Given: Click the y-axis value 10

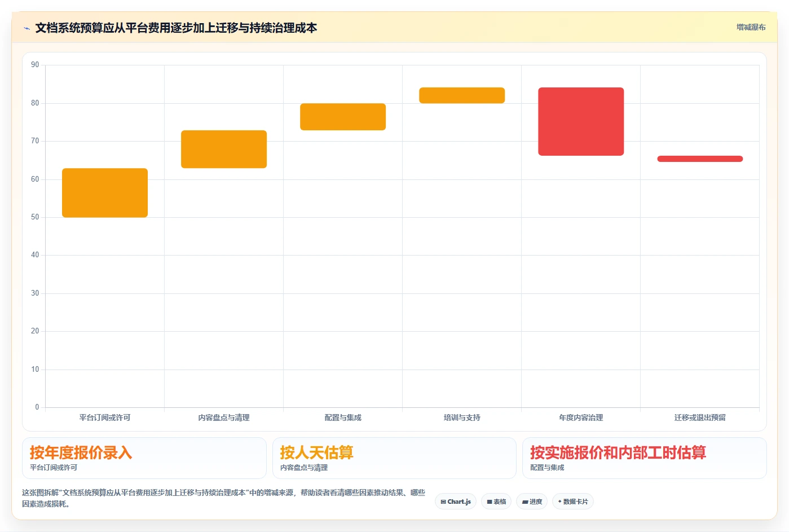Looking at the screenshot, I should click(x=35, y=370).
